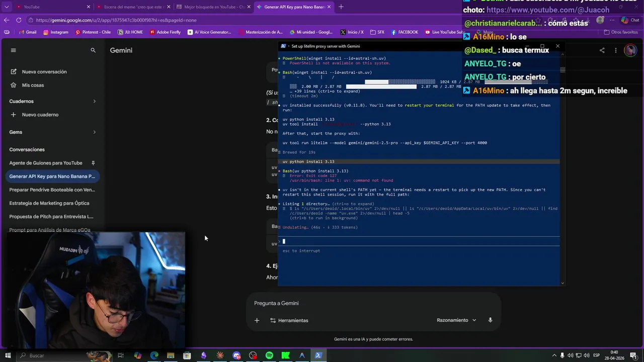Close the YouTube browser tab
Screen dimensions: 644x362
click(89, 7)
